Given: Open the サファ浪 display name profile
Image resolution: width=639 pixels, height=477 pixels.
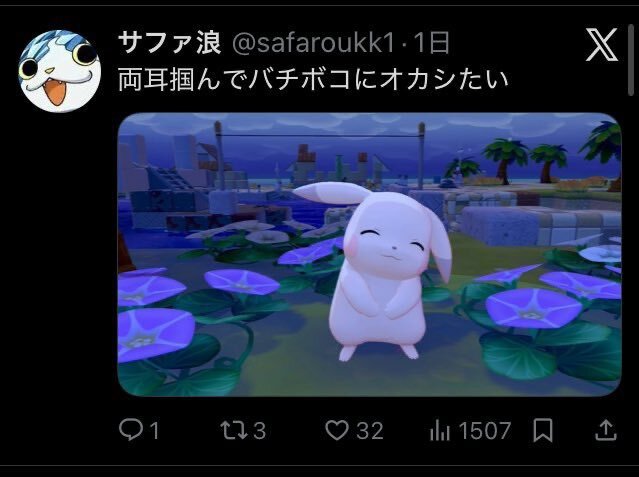Looking at the screenshot, I should tap(170, 42).
